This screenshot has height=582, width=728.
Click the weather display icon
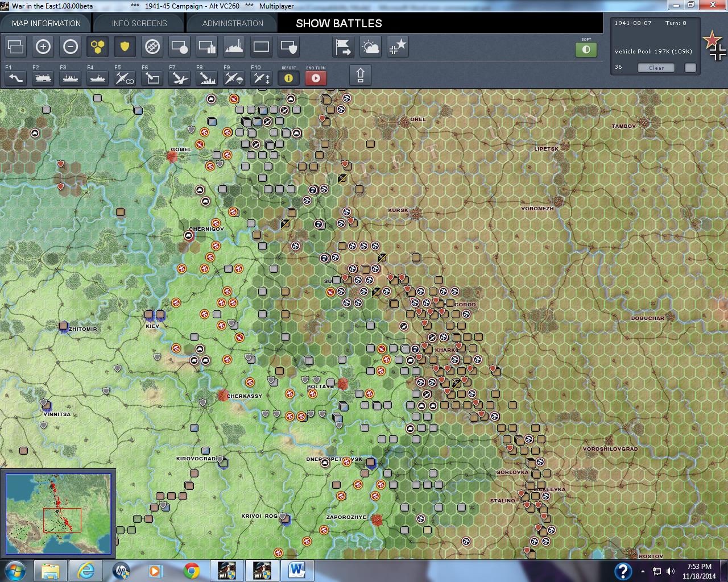(370, 47)
